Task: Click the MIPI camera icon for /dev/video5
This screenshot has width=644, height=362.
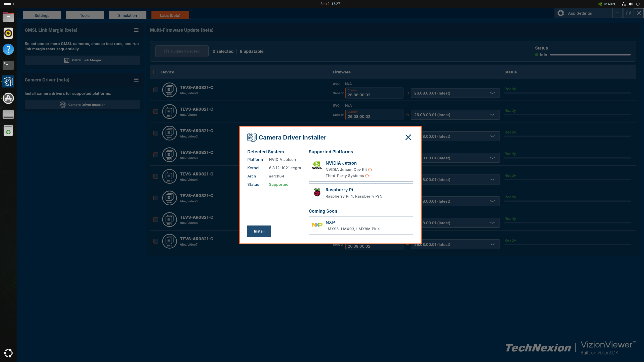Action: [x=170, y=198]
